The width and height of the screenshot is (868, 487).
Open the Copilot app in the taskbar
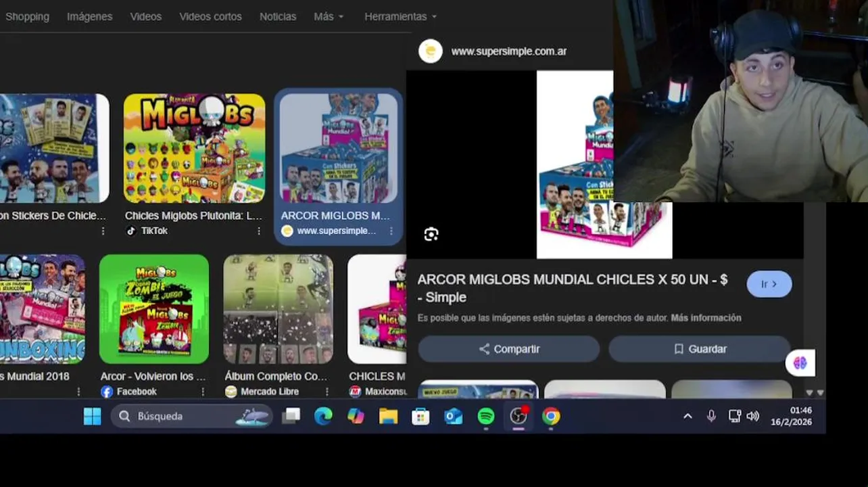point(356,416)
